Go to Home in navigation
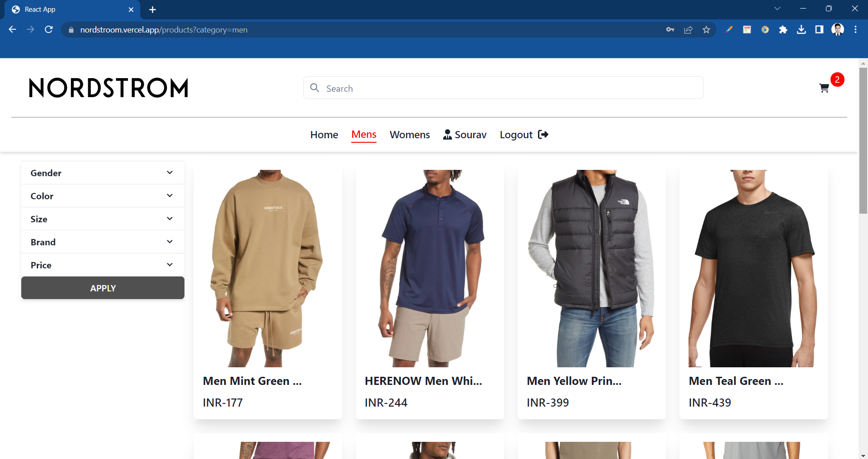868x459 pixels. tap(324, 135)
